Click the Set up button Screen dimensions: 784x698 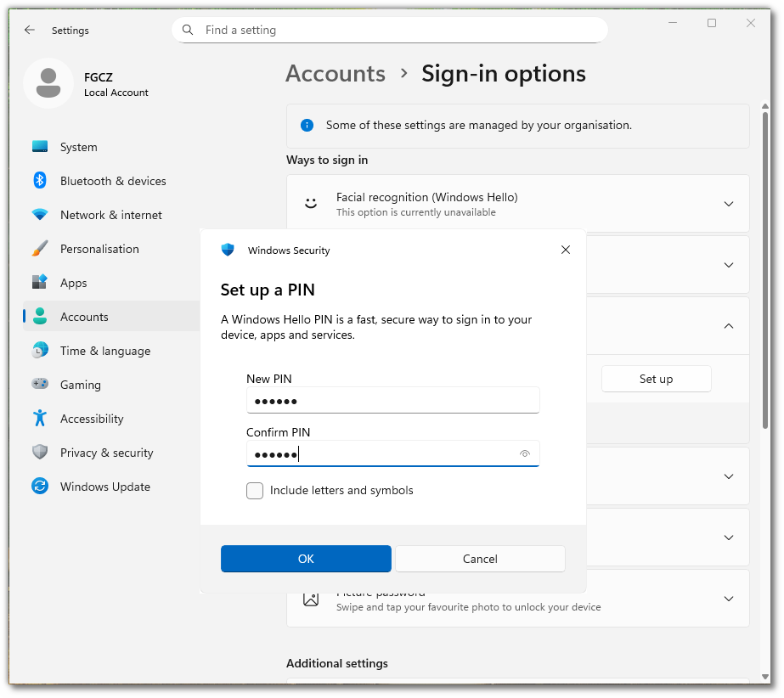click(x=656, y=379)
